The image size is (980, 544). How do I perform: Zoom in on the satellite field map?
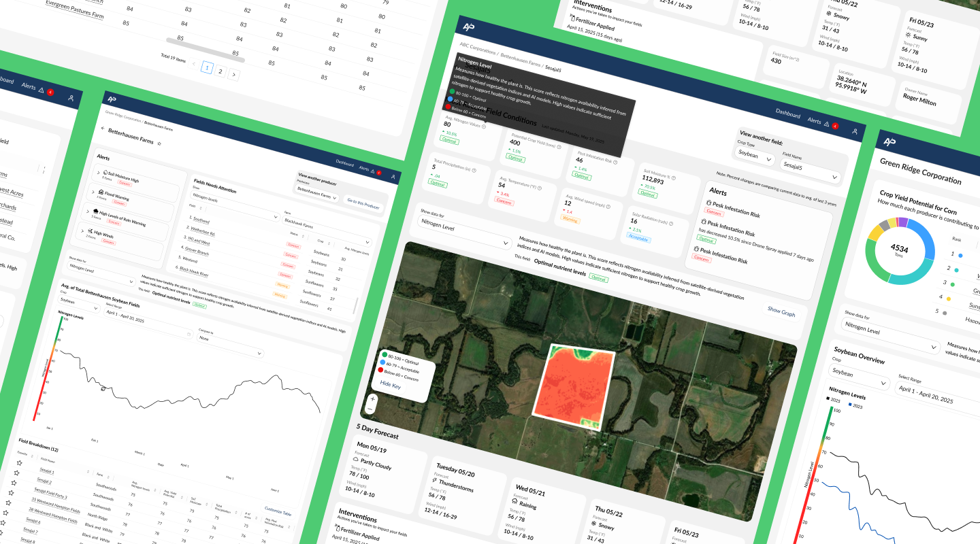(373, 398)
